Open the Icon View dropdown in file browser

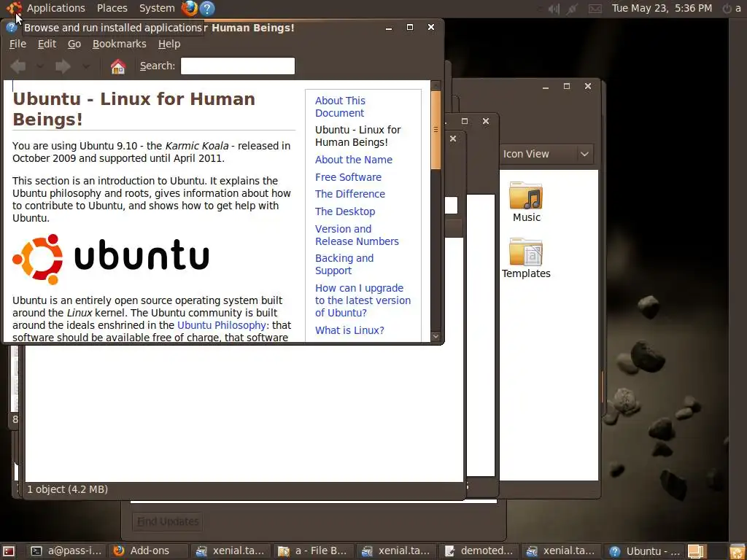(547, 154)
